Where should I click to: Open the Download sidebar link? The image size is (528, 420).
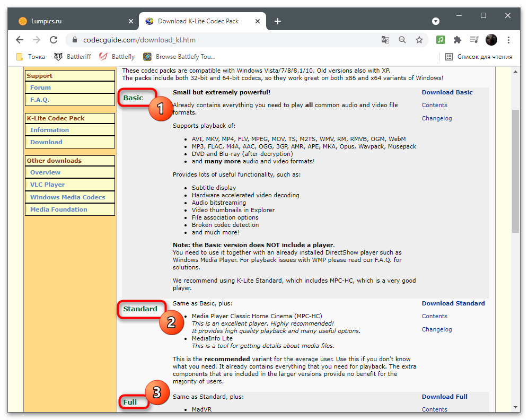click(x=46, y=142)
